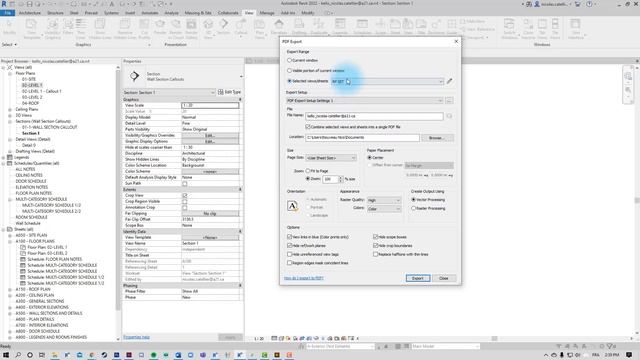Expand the A150 - ROOF PLAN sheet node

pyautogui.click(x=10, y=289)
